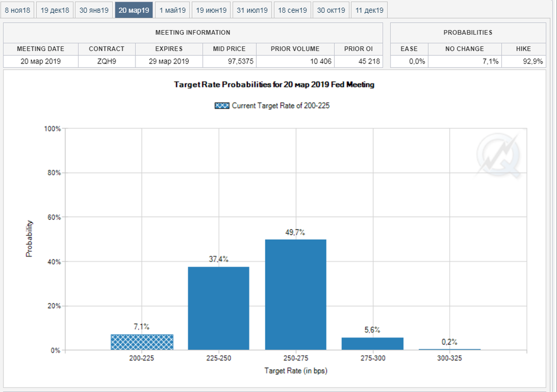Click the PRIOR VOLUME column header
The width and height of the screenshot is (557, 392).
295,48
